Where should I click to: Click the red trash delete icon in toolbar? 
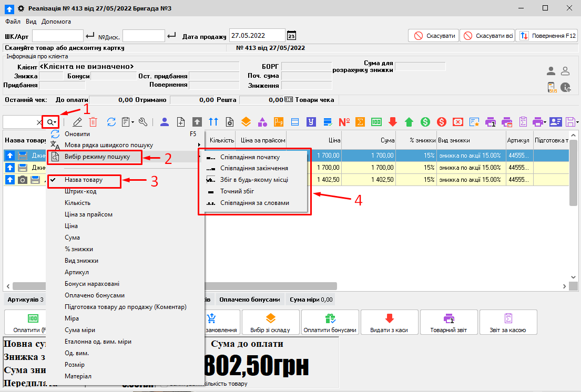click(x=93, y=122)
